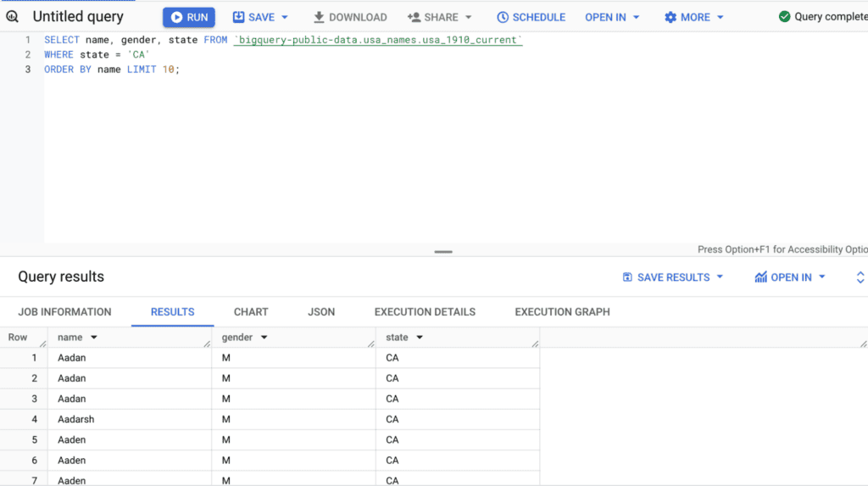Click the SAVE button in the query toolbar
Screen dimensions: 868x486
tap(253, 17)
